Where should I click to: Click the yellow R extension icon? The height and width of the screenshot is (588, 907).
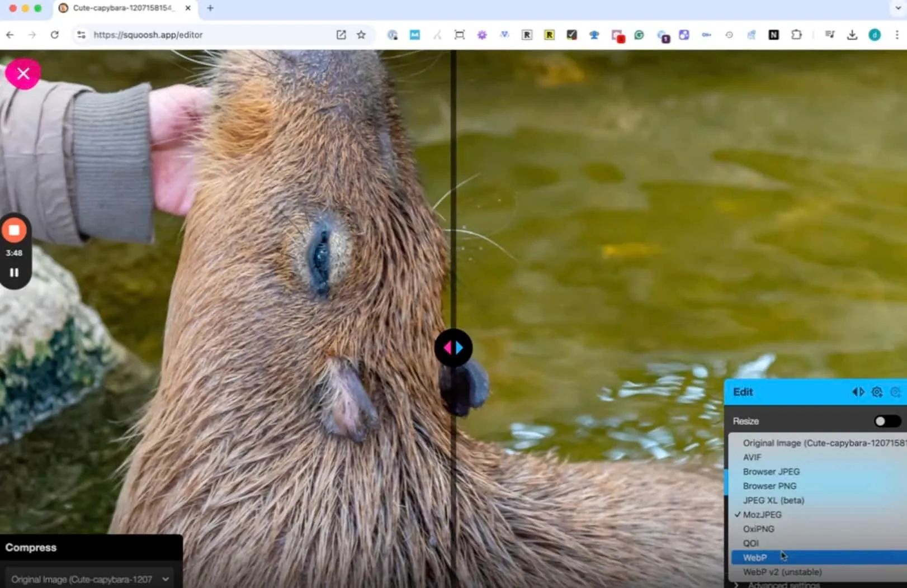[x=549, y=35]
